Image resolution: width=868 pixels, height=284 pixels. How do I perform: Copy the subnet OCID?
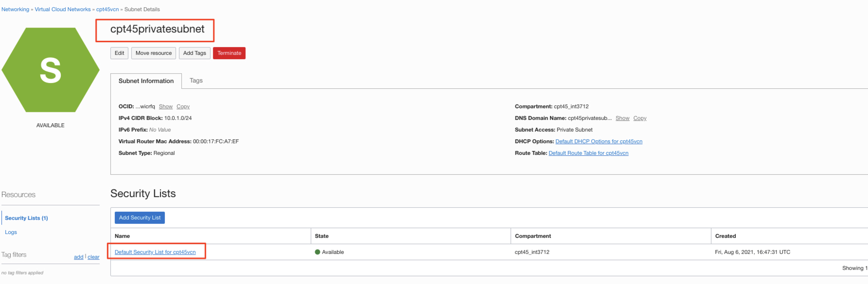(x=183, y=106)
